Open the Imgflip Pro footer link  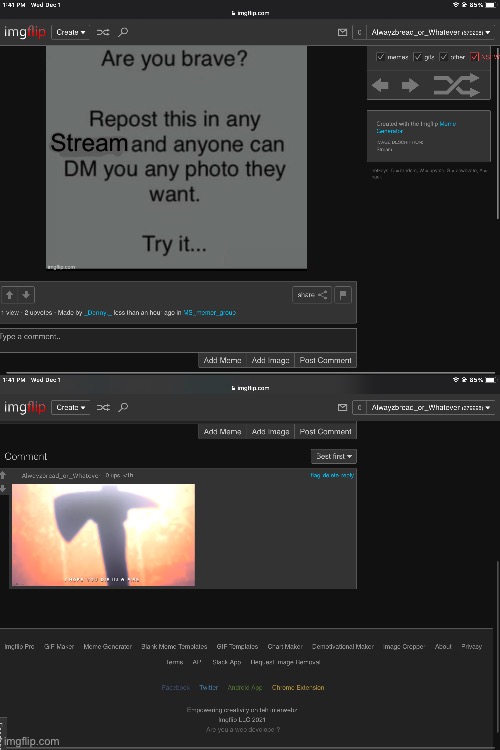tap(19, 646)
